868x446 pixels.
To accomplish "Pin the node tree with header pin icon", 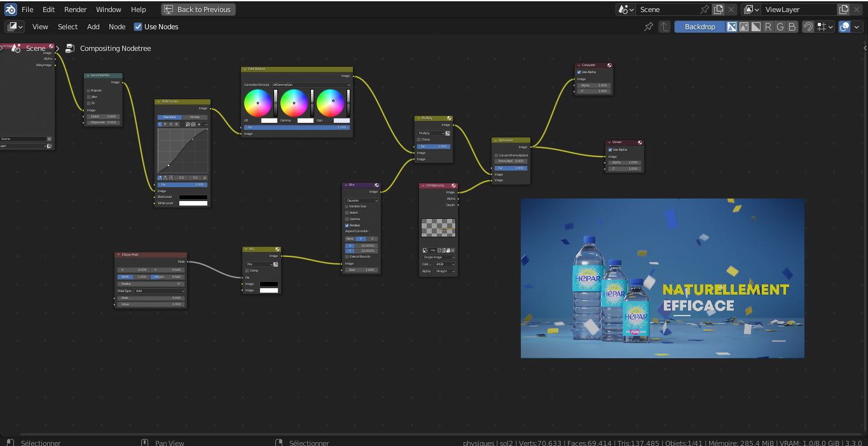I will click(648, 27).
